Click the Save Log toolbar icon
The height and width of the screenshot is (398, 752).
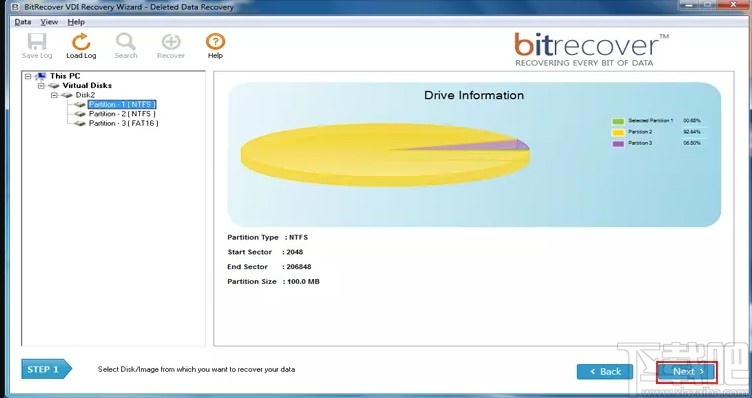click(x=37, y=42)
